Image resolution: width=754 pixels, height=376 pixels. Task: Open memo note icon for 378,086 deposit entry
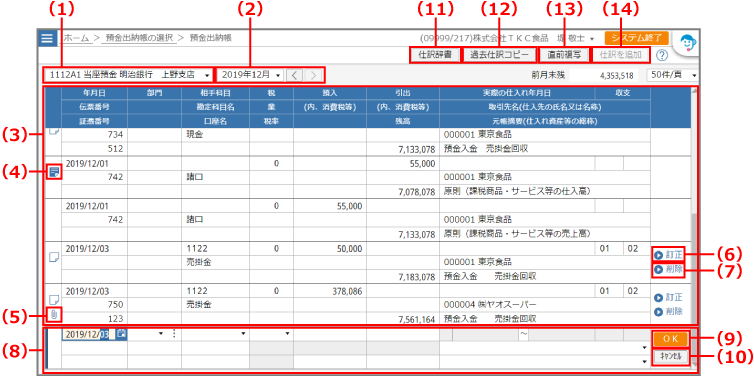(54, 300)
